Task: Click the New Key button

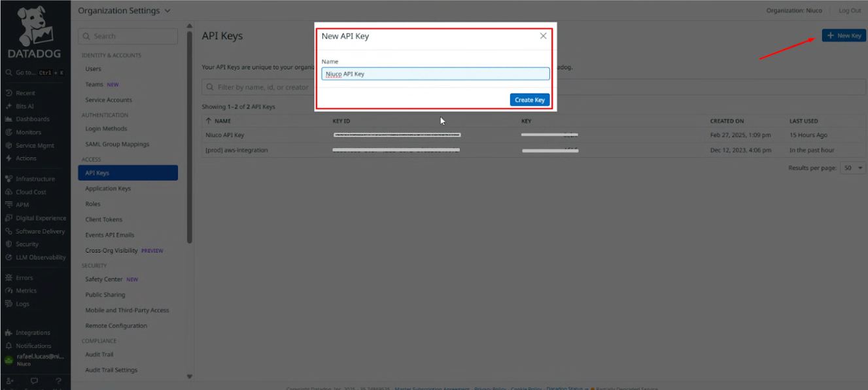Action: 844,35
